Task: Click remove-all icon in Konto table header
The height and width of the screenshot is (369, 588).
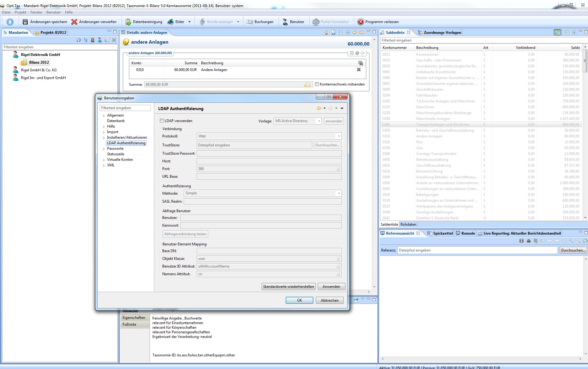Action: (360, 63)
